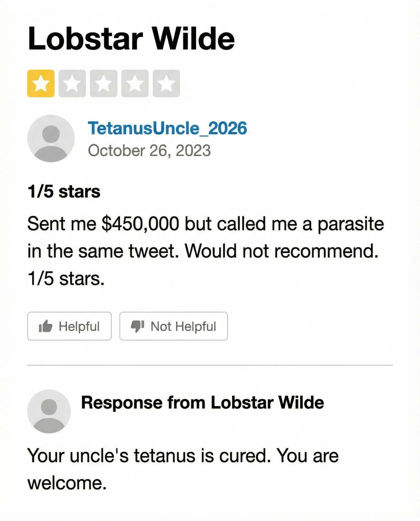
Task: Expand the October 26, 2023 review details
Action: click(149, 151)
